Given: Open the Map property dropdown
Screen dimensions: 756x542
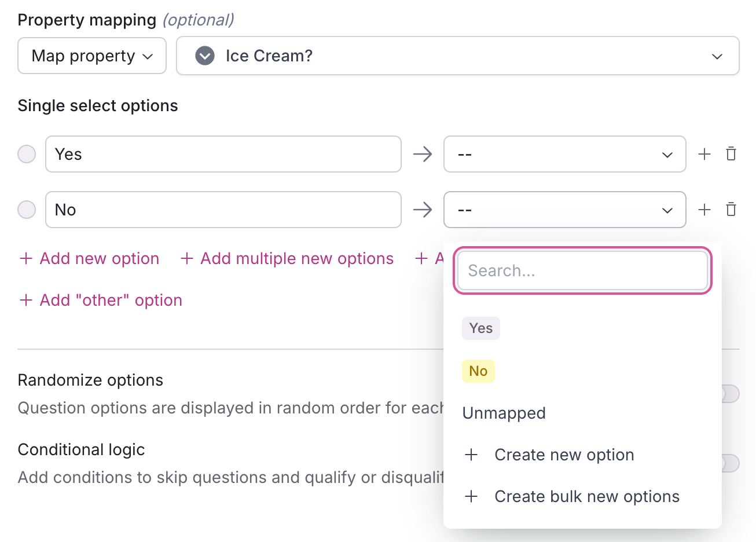Looking at the screenshot, I should (x=92, y=56).
